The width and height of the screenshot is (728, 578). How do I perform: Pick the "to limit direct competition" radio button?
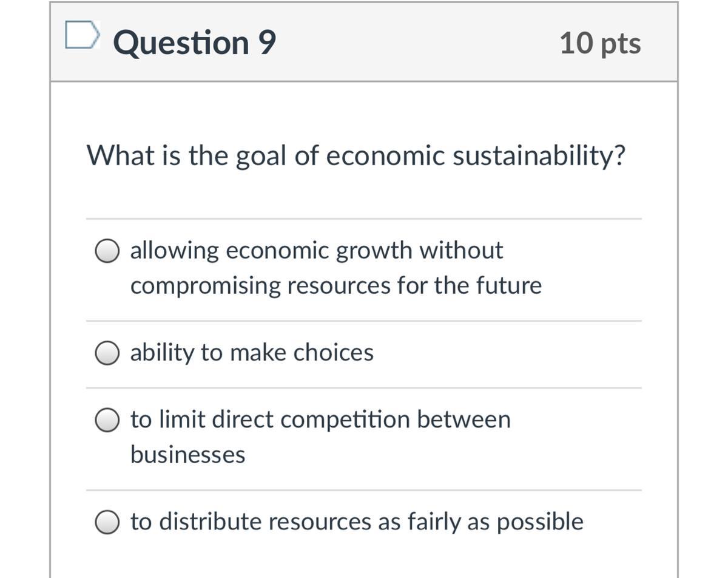point(107,420)
